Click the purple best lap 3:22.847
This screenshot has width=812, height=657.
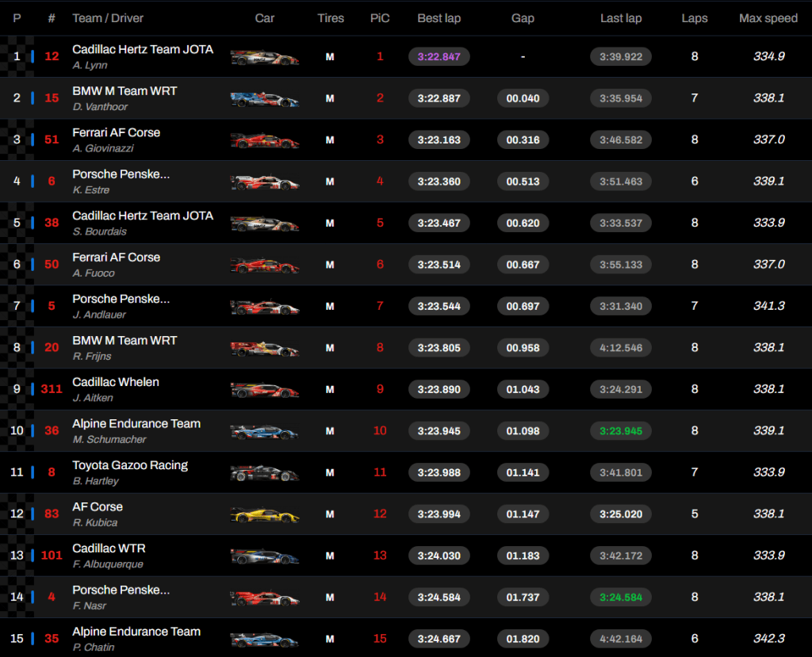pos(439,57)
